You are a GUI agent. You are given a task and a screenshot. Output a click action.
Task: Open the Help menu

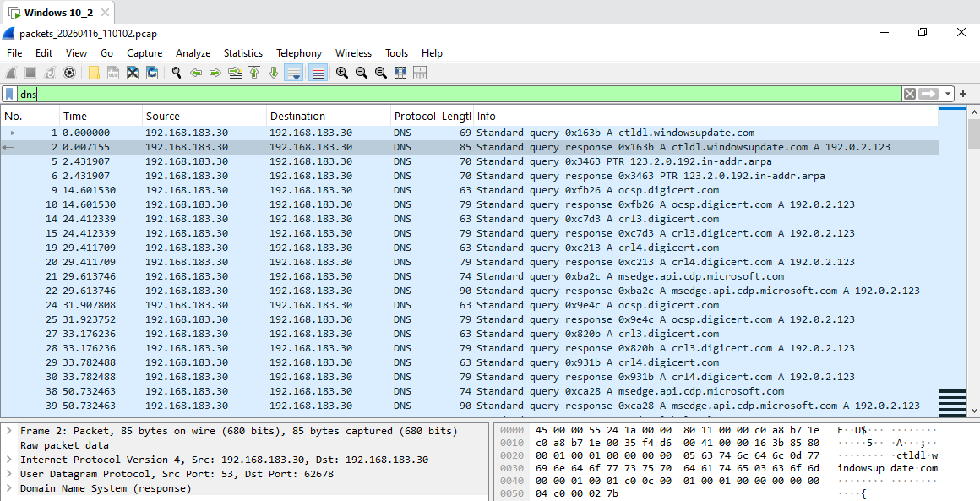(x=432, y=53)
